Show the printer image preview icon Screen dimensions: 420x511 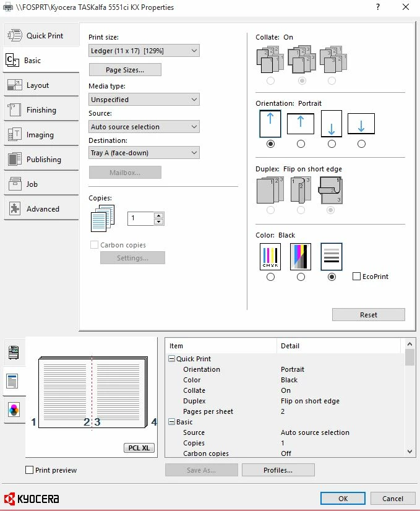tap(14, 352)
